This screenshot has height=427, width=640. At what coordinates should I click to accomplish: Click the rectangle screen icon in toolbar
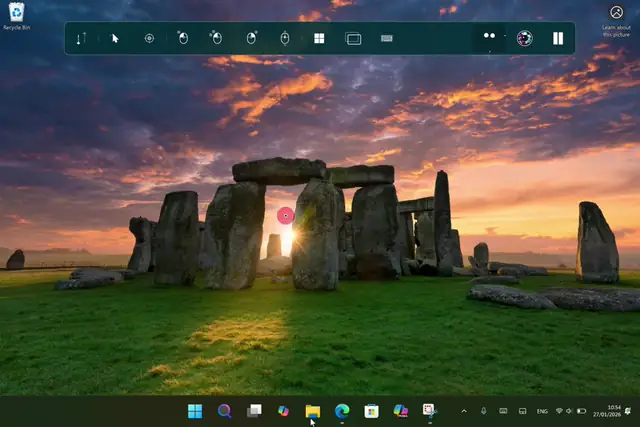point(353,38)
